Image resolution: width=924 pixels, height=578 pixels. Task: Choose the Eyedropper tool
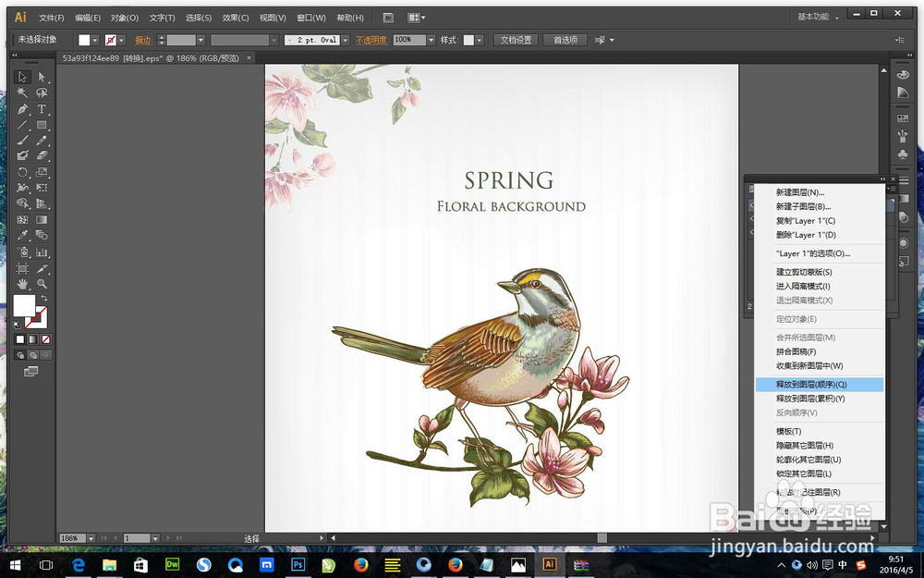[x=22, y=235]
